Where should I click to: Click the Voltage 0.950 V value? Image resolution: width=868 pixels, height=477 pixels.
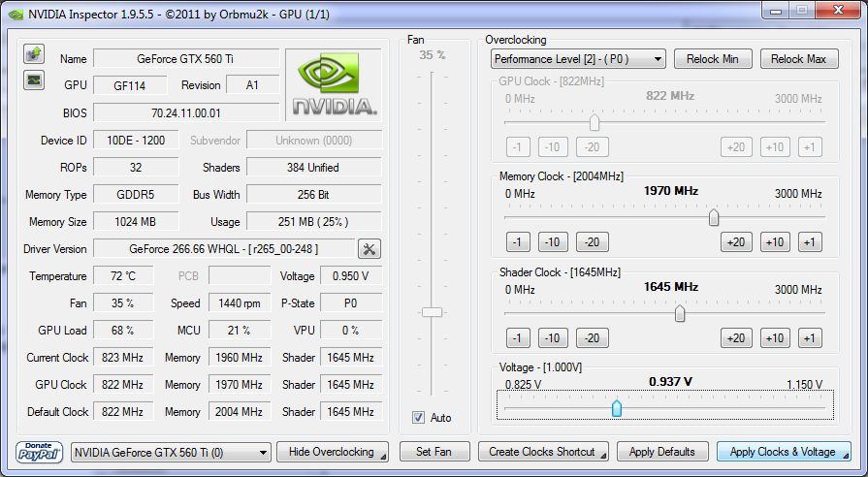coord(351,276)
